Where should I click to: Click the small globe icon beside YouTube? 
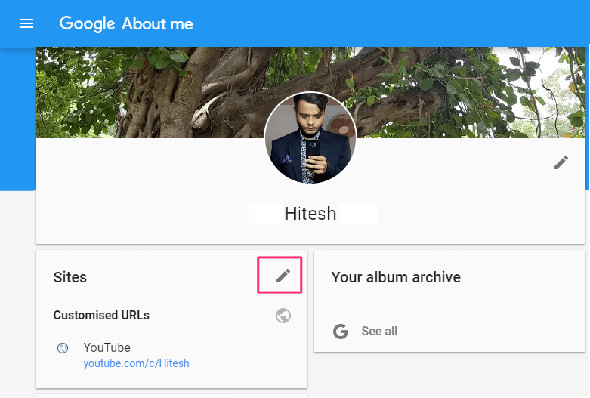[x=62, y=348]
